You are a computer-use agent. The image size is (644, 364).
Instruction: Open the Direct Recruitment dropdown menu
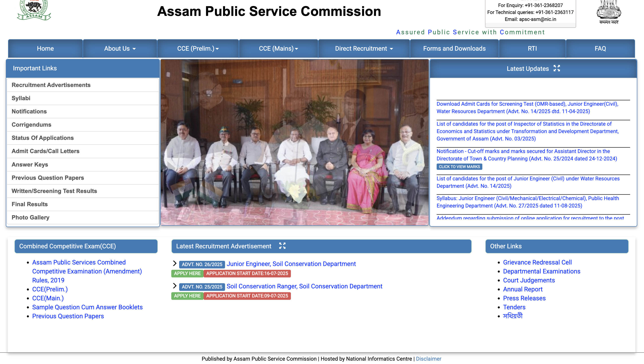click(x=364, y=49)
